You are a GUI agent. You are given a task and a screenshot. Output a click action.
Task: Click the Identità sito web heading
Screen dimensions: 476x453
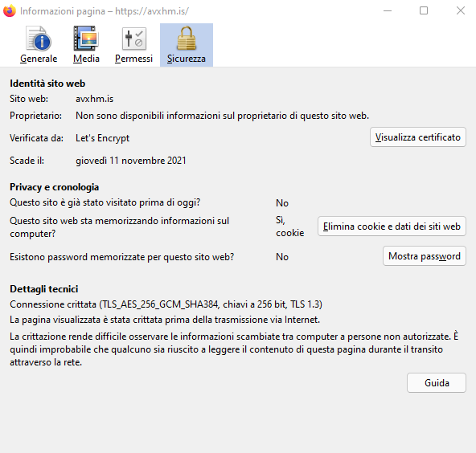47,84
